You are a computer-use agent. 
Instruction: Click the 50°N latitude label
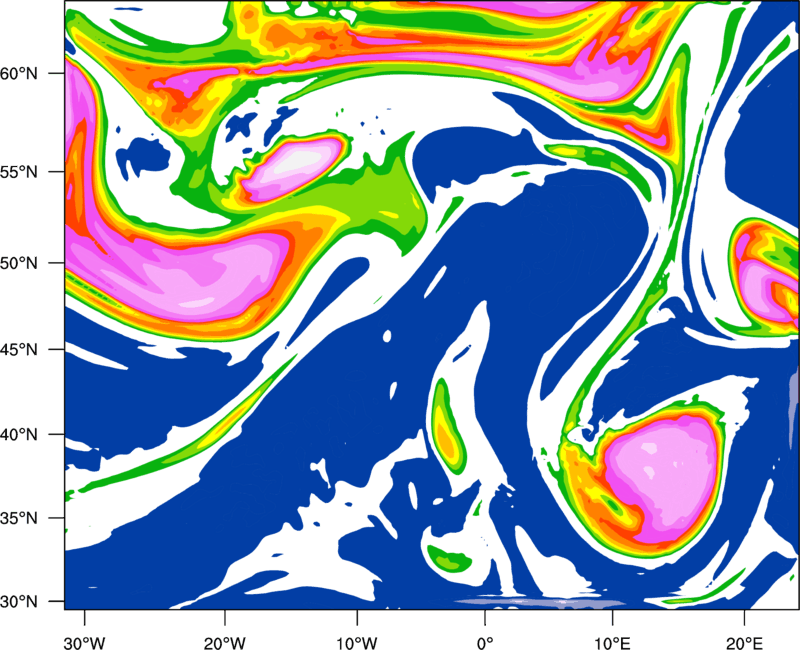tap(19, 264)
